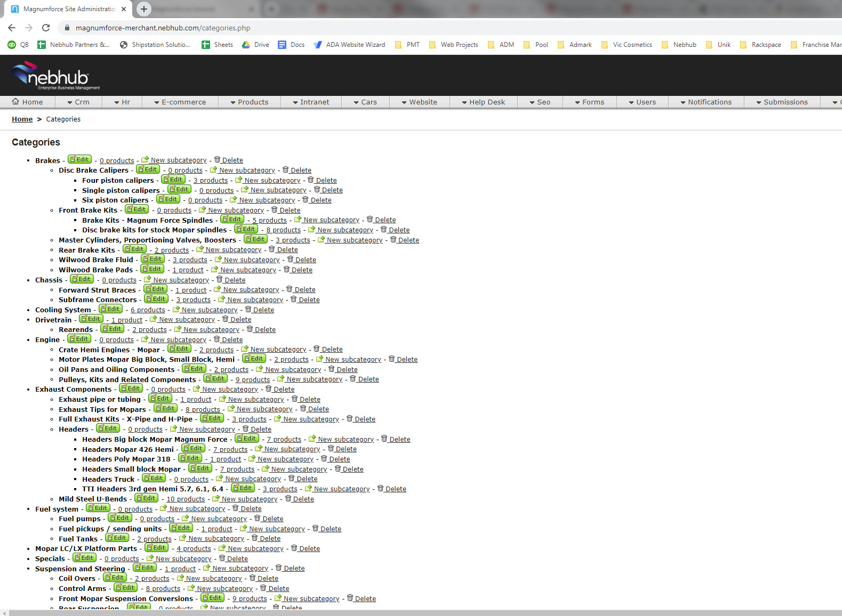Open a new browser tab
This screenshot has height=616, width=842.
(144, 9)
